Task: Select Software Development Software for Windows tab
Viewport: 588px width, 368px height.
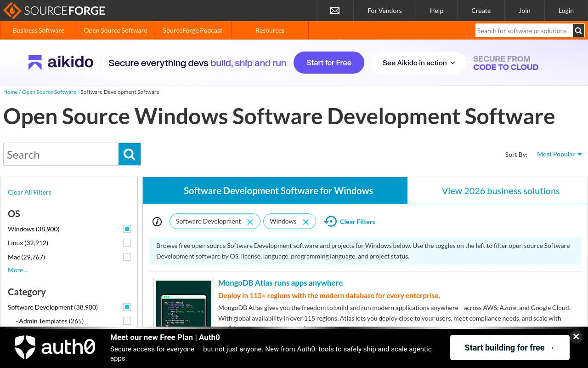Action: [275, 190]
